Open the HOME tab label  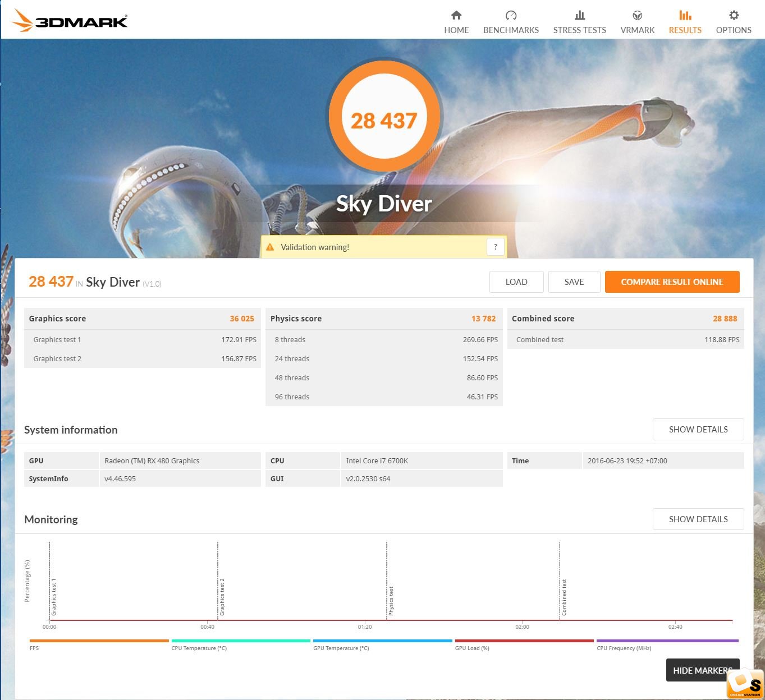[456, 30]
